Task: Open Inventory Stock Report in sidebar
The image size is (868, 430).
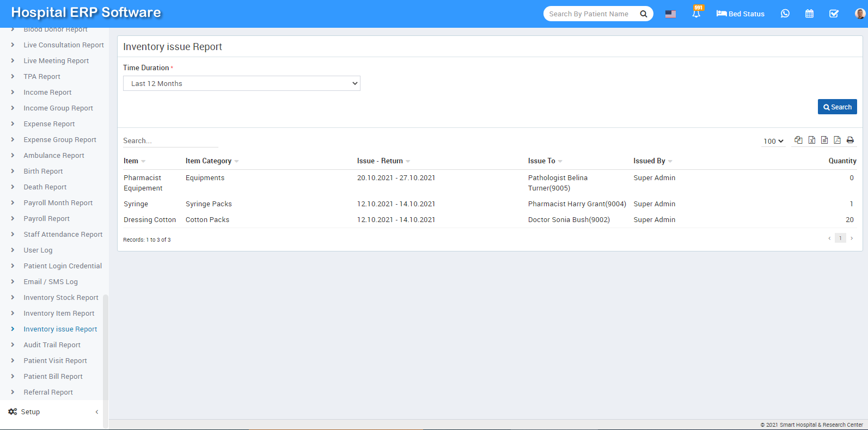Action: (x=60, y=298)
